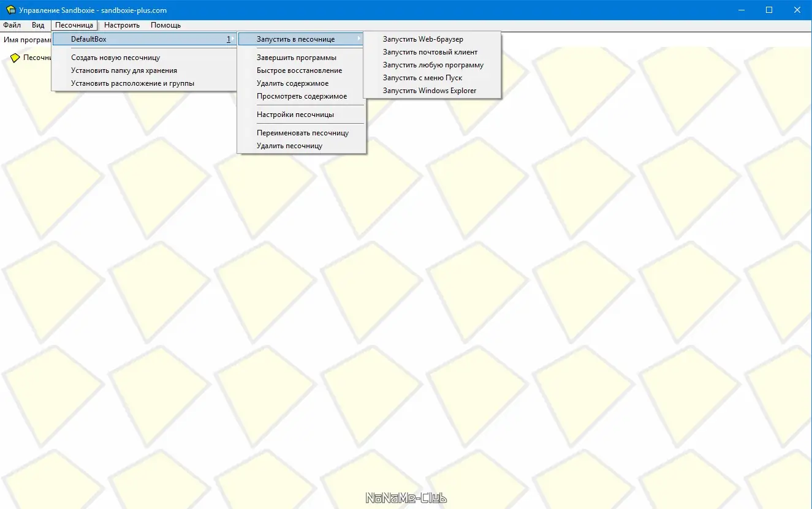Choose Быстрое восстановление

click(302, 70)
